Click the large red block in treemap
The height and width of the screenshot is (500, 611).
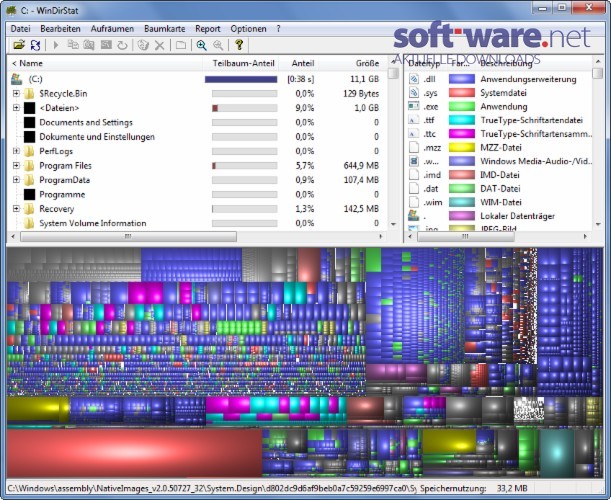134,453
